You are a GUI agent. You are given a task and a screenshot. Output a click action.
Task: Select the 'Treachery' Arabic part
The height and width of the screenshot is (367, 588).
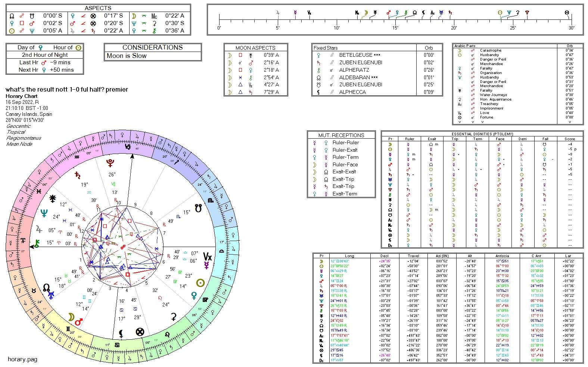pos(489,104)
